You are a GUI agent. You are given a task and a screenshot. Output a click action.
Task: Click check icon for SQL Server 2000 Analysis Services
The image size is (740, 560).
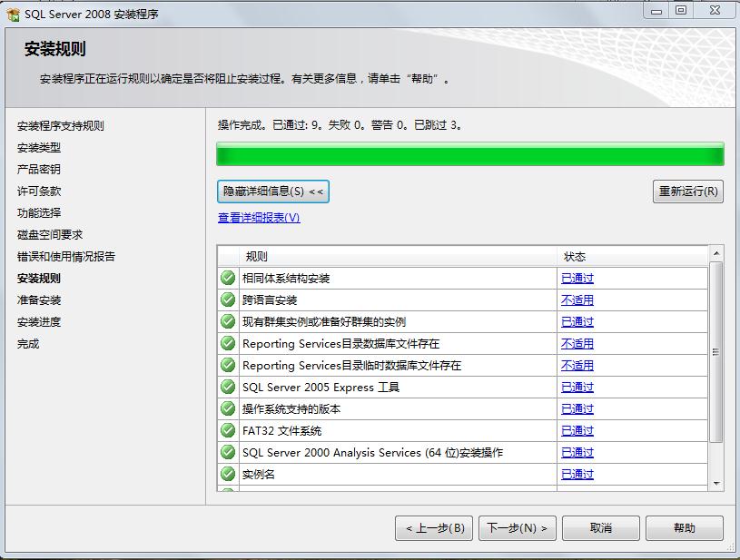click(x=228, y=452)
